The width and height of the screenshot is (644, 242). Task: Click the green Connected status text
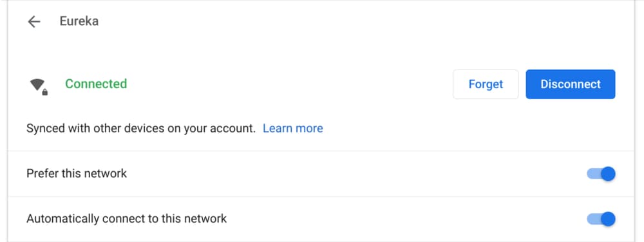pos(96,84)
